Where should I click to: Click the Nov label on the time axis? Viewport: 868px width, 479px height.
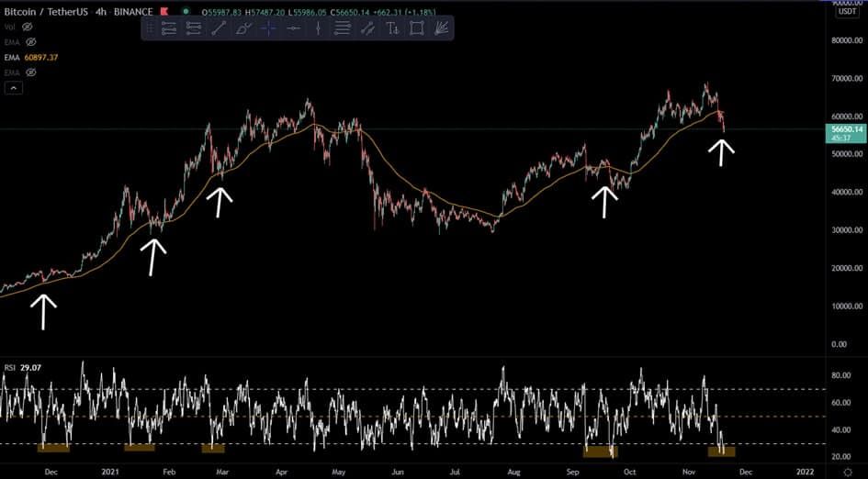tap(689, 472)
